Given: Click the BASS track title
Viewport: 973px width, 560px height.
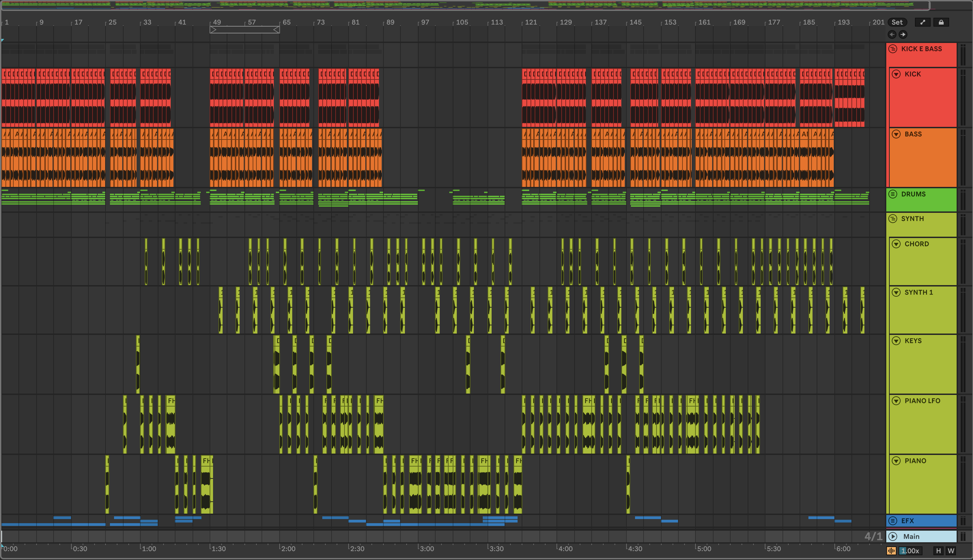Looking at the screenshot, I should 913,134.
